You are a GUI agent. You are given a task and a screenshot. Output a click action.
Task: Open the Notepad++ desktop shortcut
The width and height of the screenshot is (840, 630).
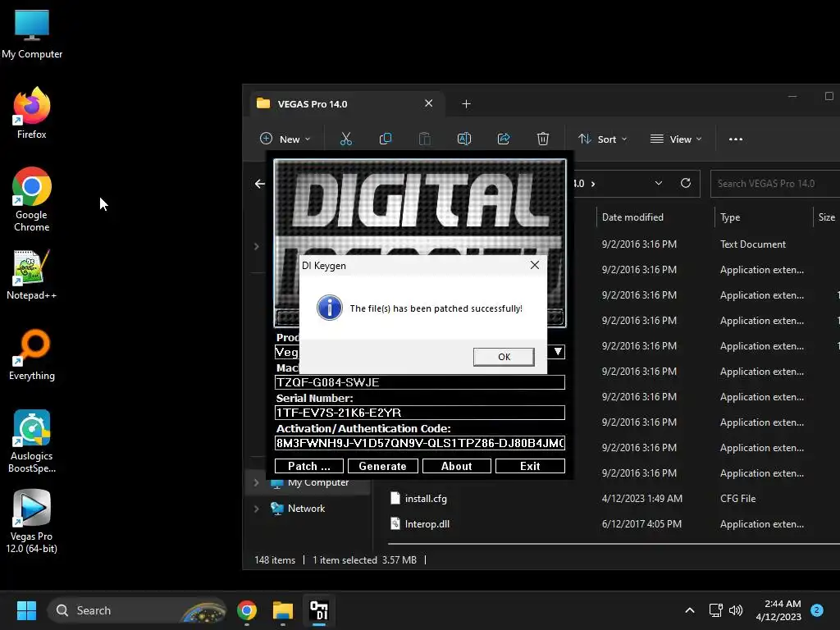pyautogui.click(x=32, y=275)
